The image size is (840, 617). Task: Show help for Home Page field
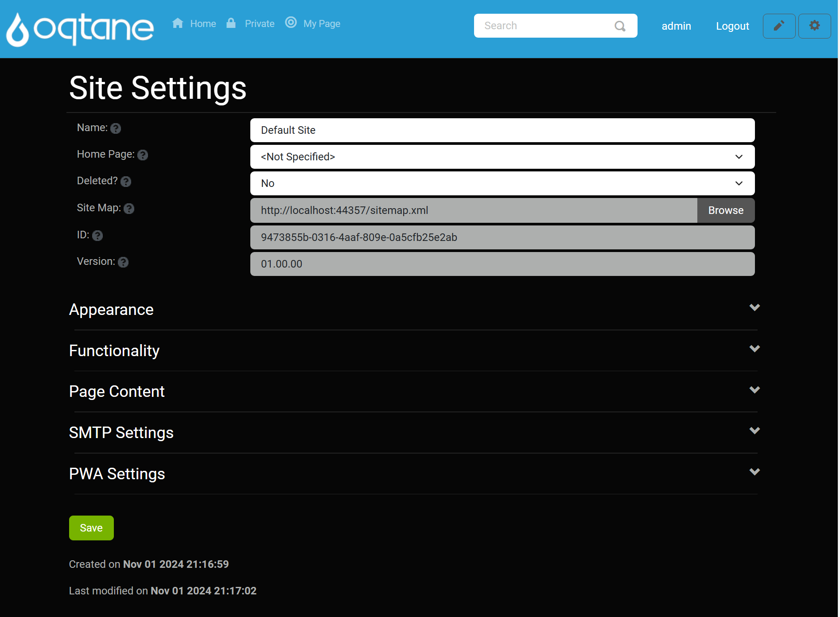143,155
